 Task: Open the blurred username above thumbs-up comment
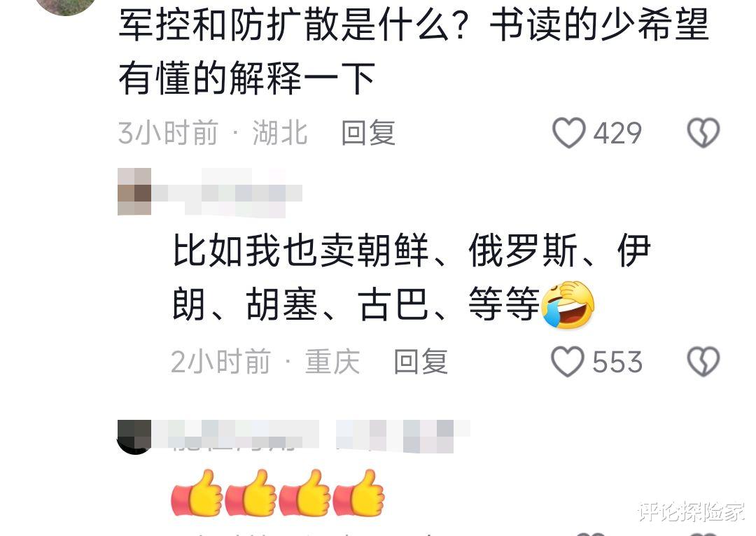(x=311, y=436)
